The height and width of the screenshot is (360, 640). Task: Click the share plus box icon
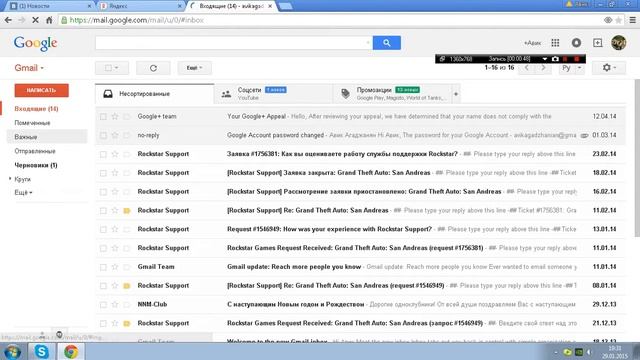click(x=598, y=42)
